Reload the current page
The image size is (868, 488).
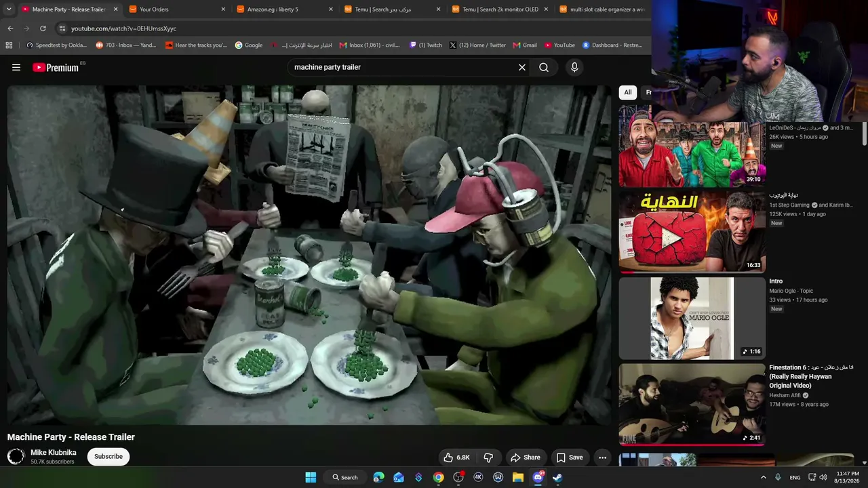click(x=43, y=28)
